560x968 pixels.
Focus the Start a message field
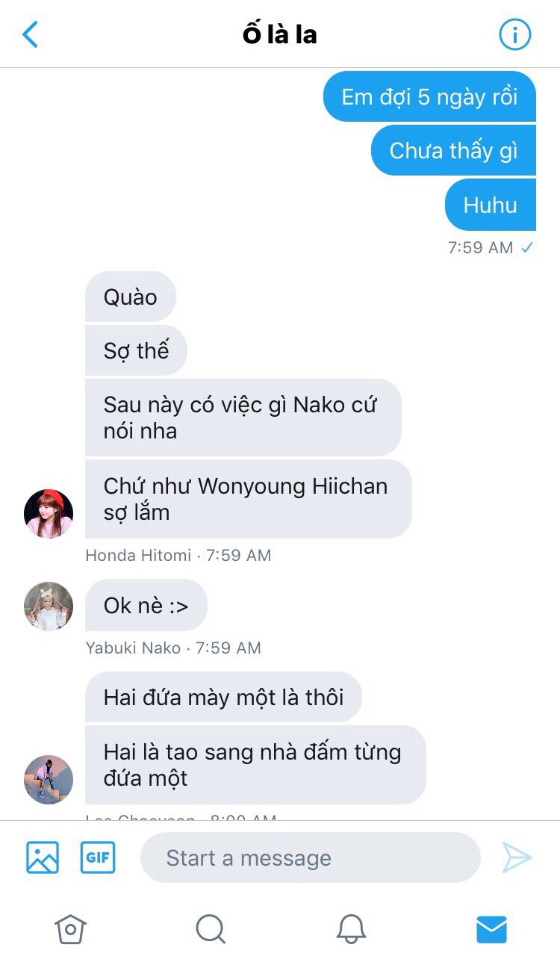pos(311,857)
